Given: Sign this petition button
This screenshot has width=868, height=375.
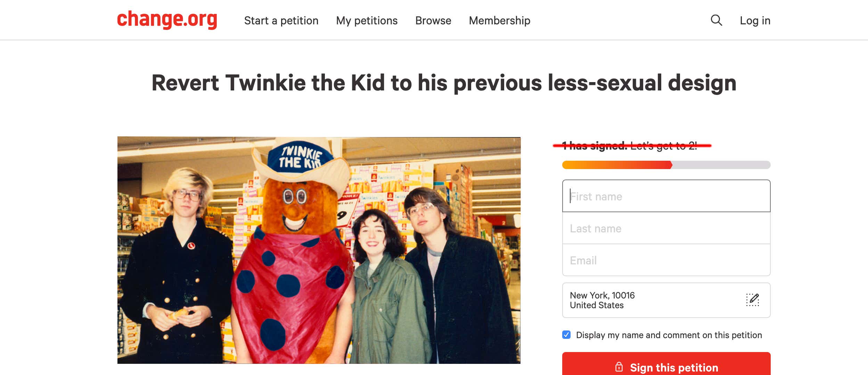Looking at the screenshot, I should click(x=666, y=364).
